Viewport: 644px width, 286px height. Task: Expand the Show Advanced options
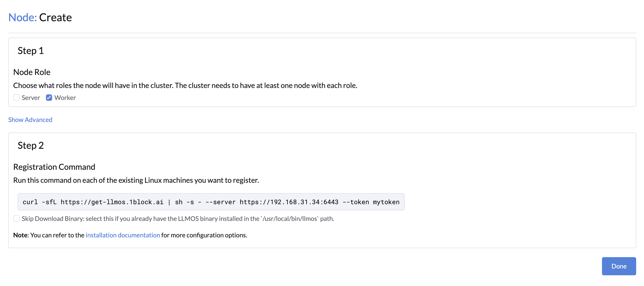pos(30,120)
